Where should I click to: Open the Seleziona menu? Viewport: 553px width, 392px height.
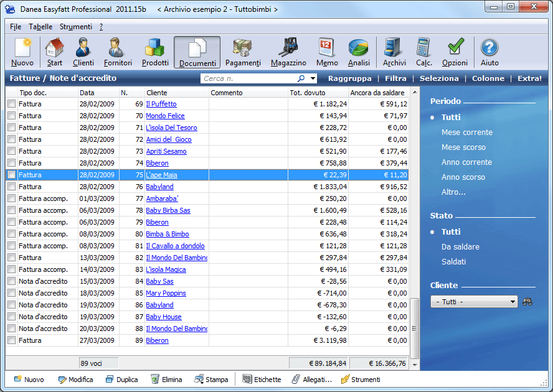coord(439,78)
